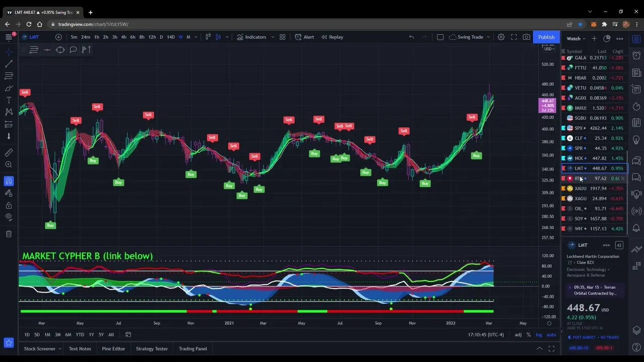Toggle adj data adjustment
This screenshot has height=362, width=644.
(518, 334)
